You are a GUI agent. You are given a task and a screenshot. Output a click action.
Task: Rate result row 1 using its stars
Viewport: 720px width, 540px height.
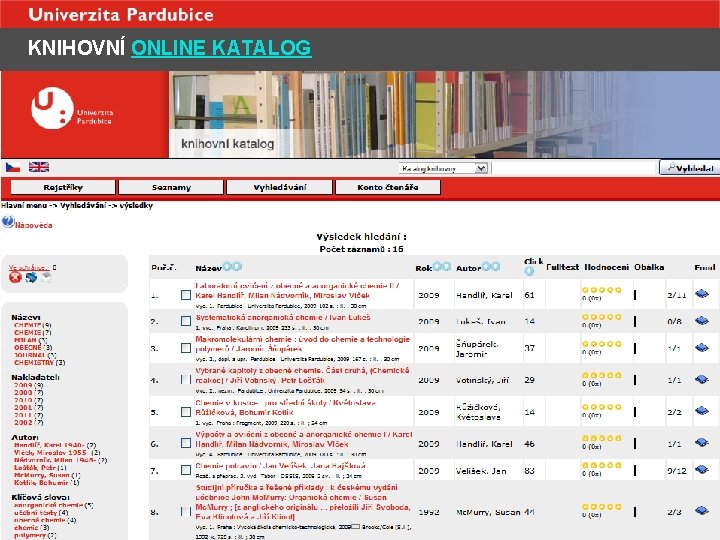click(x=602, y=290)
